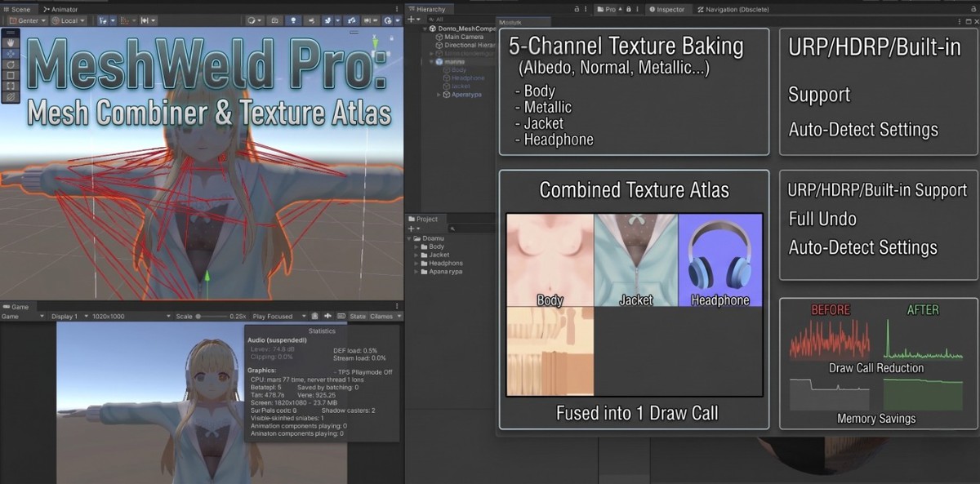Toggle the Hierarchy panel lock icon
This screenshot has width=980, height=484.
point(577,9)
